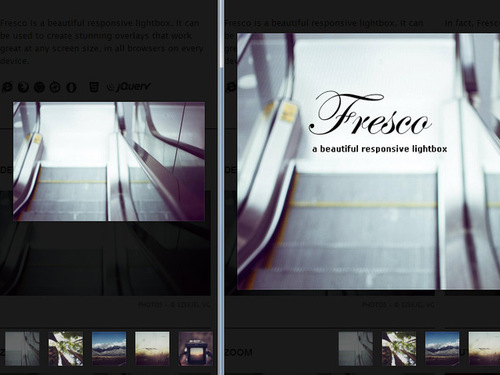Viewport: 500px width, 375px height.
Task: Click the Safari compass browser icon
Action: [x=55, y=87]
